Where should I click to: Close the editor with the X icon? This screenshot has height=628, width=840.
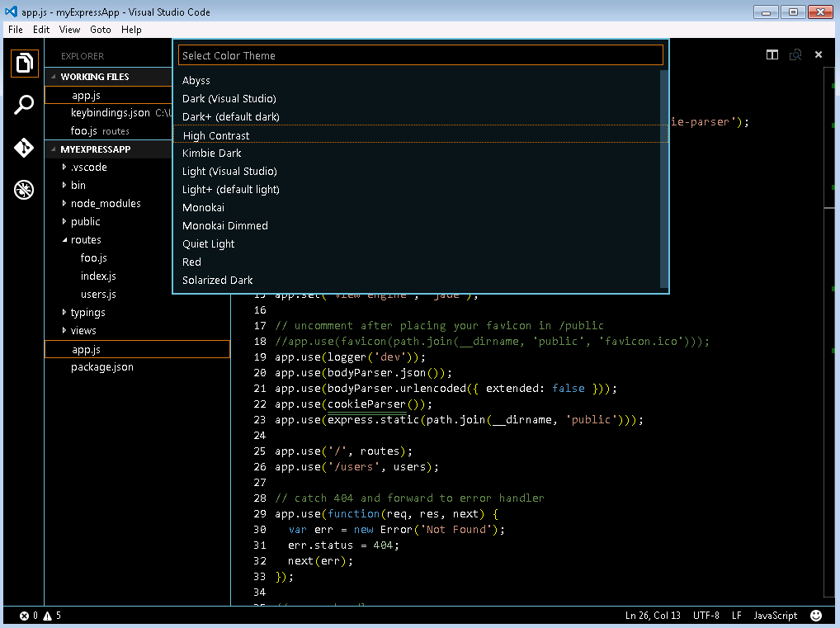[818, 54]
